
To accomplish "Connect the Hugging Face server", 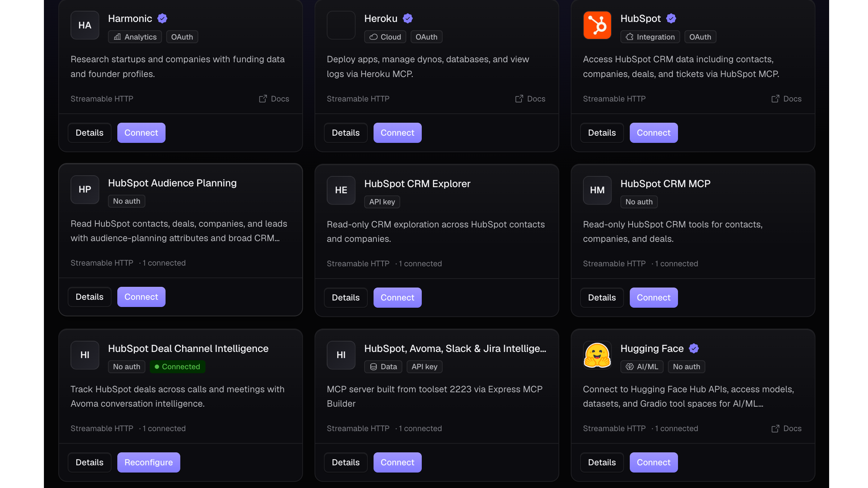I will pyautogui.click(x=654, y=462).
